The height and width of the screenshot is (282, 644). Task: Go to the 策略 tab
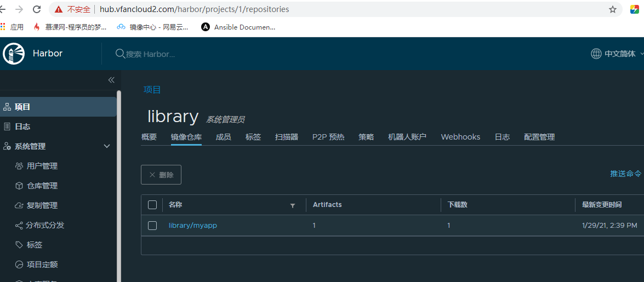[x=366, y=137]
